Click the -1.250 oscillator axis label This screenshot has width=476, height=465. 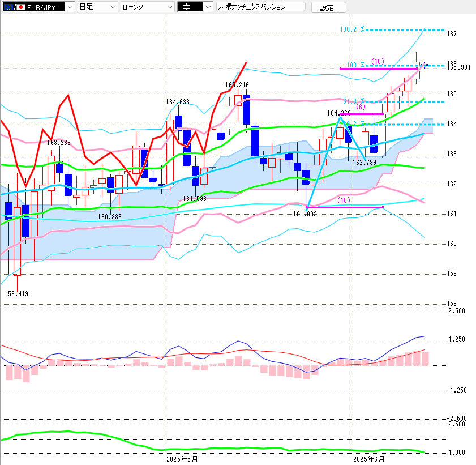point(457,390)
